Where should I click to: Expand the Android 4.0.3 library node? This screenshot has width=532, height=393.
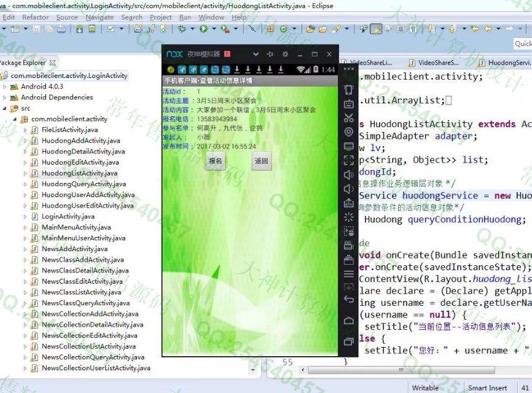pos(4,87)
